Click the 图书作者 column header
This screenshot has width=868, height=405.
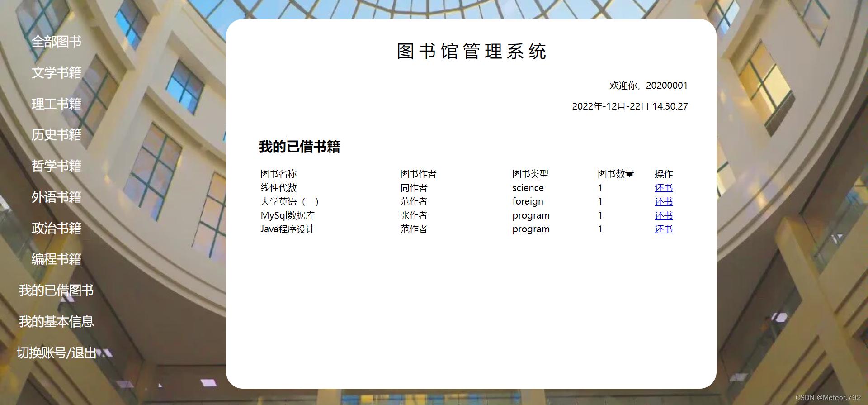(418, 174)
